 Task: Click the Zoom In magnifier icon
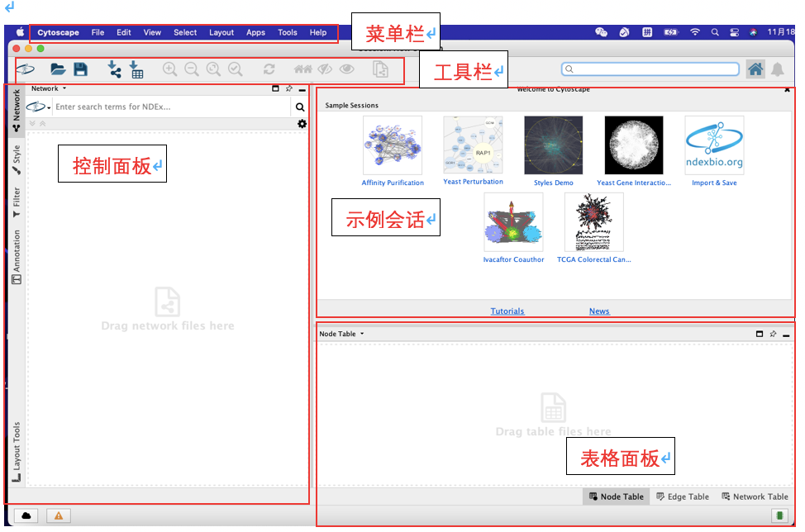pos(170,69)
